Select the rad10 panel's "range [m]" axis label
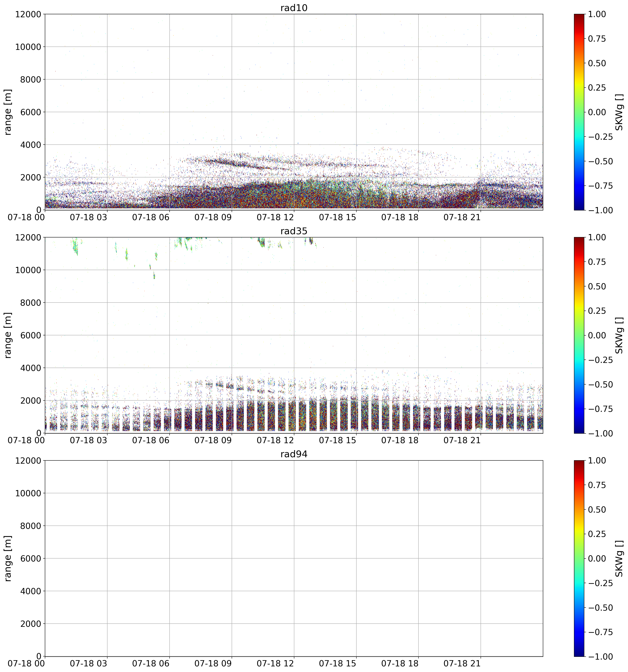The width and height of the screenshot is (628, 672). [x=8, y=112]
